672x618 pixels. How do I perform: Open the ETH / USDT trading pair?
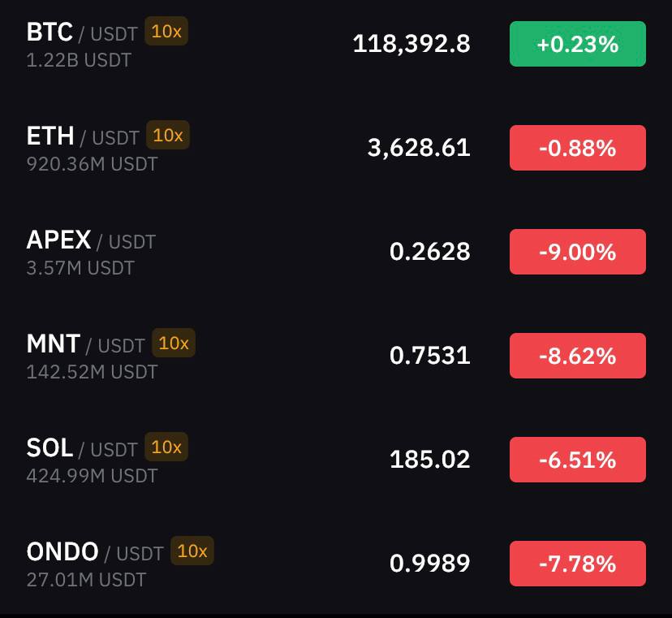tap(336, 148)
